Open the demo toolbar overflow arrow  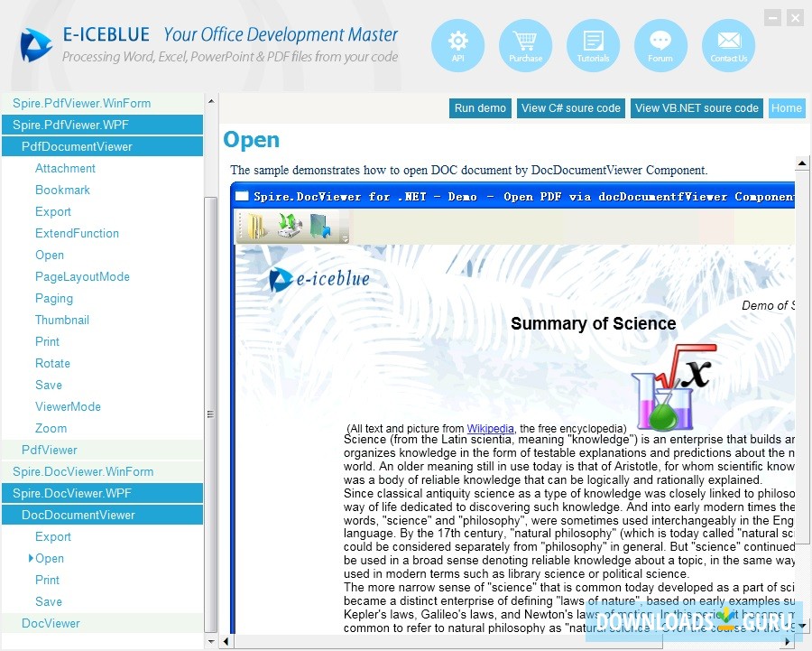(345, 237)
